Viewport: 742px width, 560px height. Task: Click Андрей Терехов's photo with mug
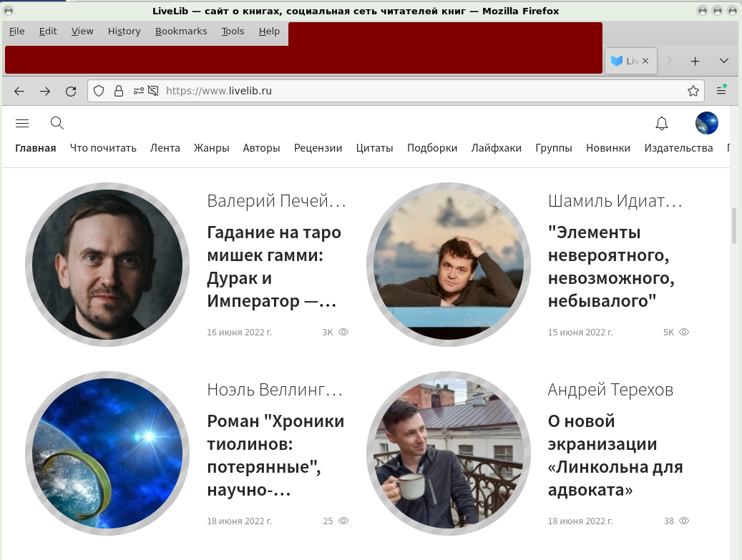(449, 453)
